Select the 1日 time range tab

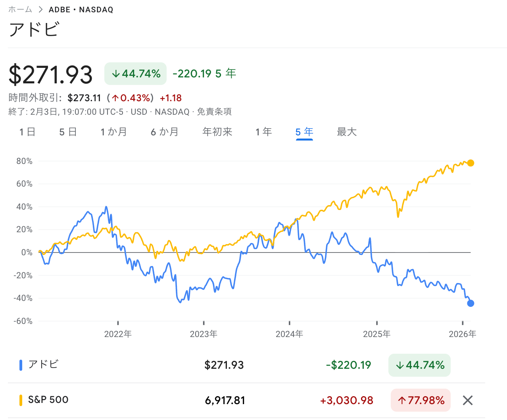[27, 132]
